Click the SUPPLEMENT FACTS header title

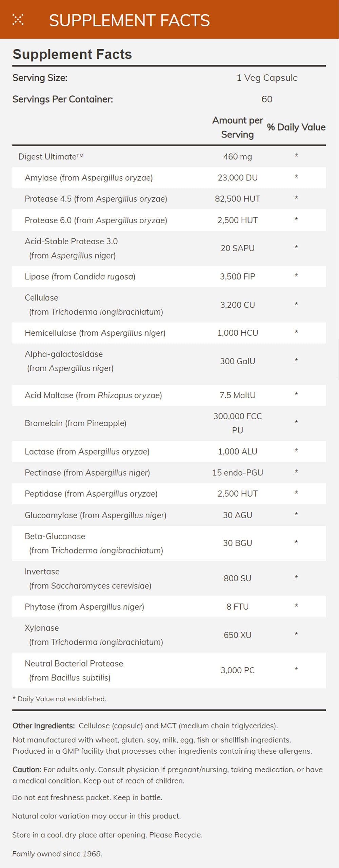point(129,20)
